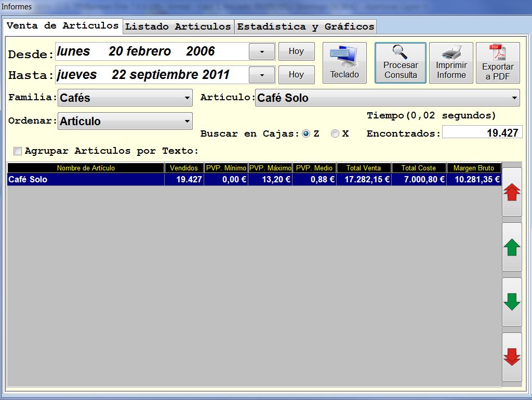Run the Procesar Consulta search
Image resolution: width=532 pixels, height=400 pixels.
pos(401,63)
